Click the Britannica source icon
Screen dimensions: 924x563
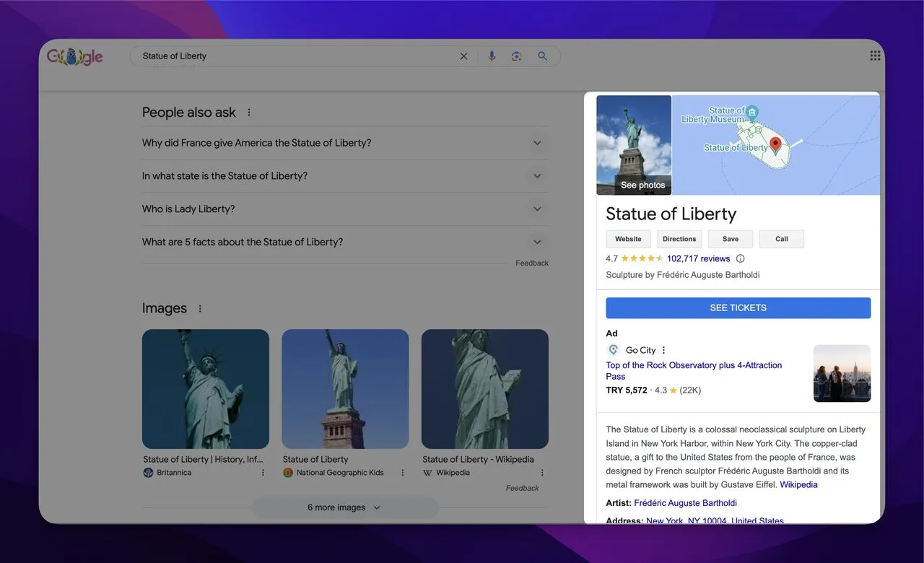(148, 473)
